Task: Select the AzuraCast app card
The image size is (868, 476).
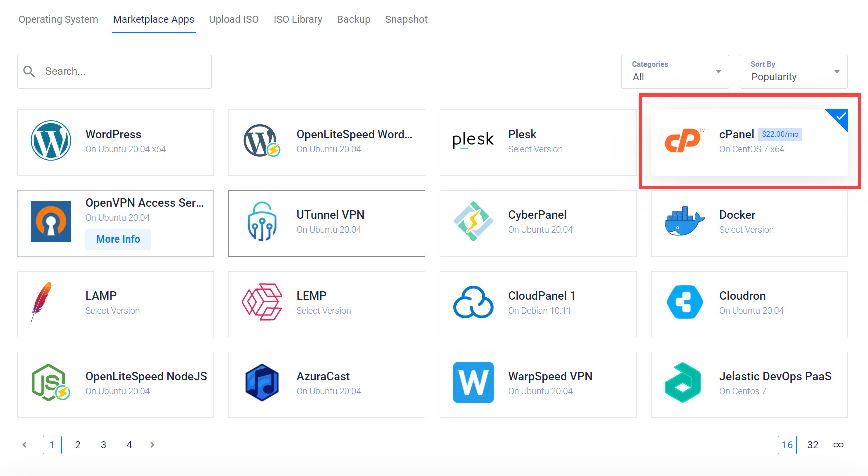Action: [326, 384]
